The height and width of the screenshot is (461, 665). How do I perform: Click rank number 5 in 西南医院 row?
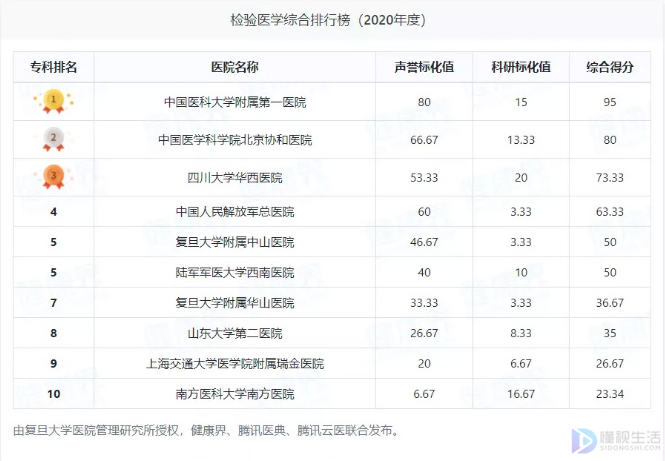pos(53,272)
